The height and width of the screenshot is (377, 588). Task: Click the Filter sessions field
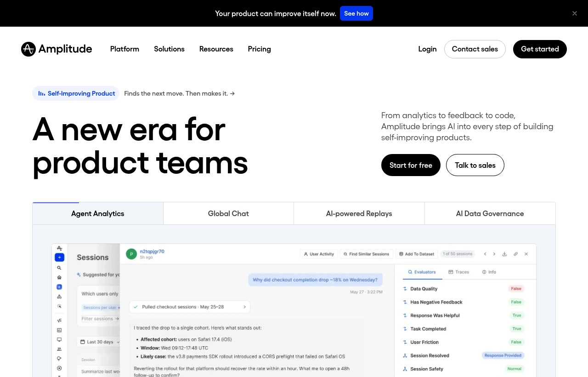click(x=100, y=318)
